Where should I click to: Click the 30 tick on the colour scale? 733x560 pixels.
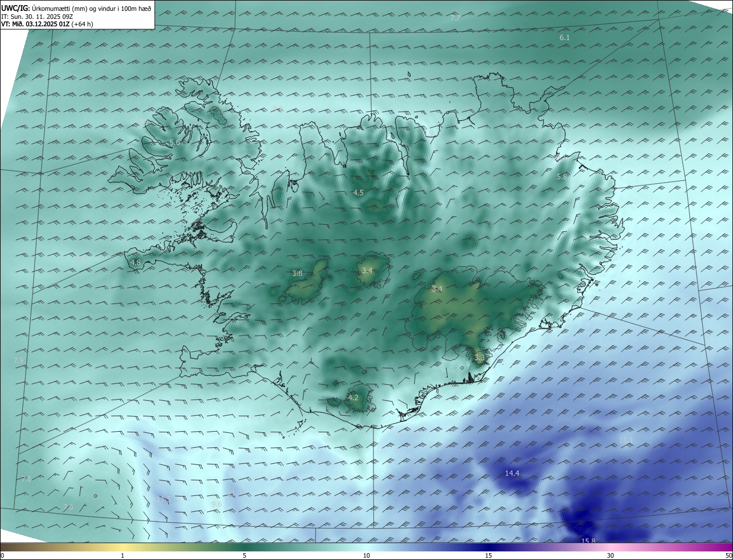point(610,555)
